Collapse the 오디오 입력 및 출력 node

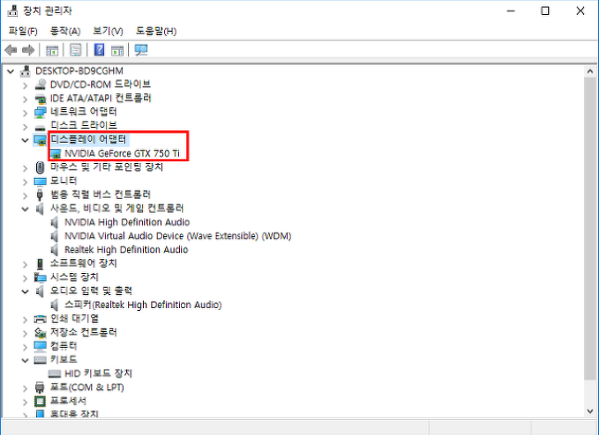click(25, 292)
